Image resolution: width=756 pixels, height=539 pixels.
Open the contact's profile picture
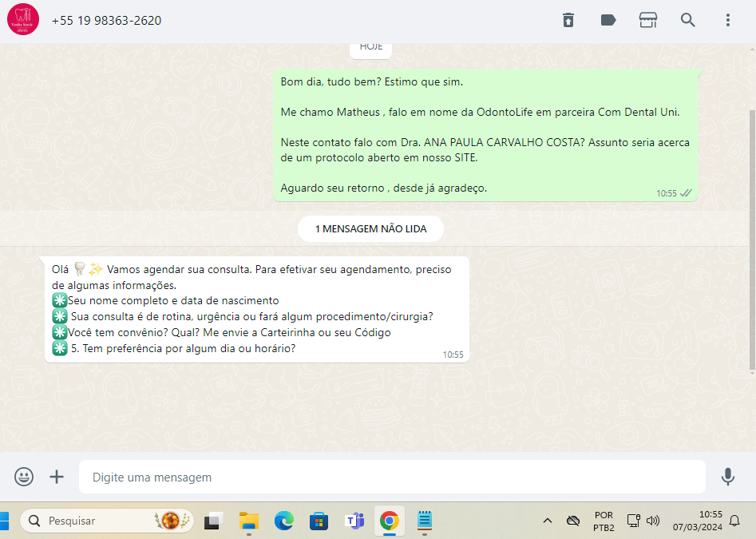click(x=23, y=20)
